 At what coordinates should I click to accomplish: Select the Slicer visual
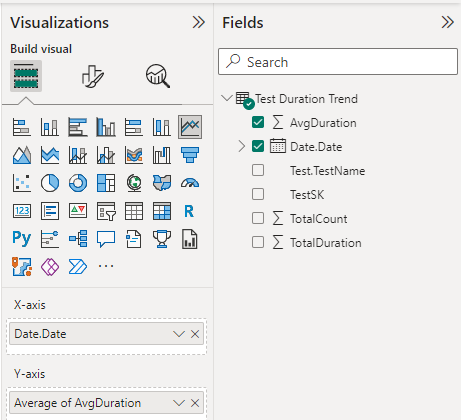[x=106, y=211]
